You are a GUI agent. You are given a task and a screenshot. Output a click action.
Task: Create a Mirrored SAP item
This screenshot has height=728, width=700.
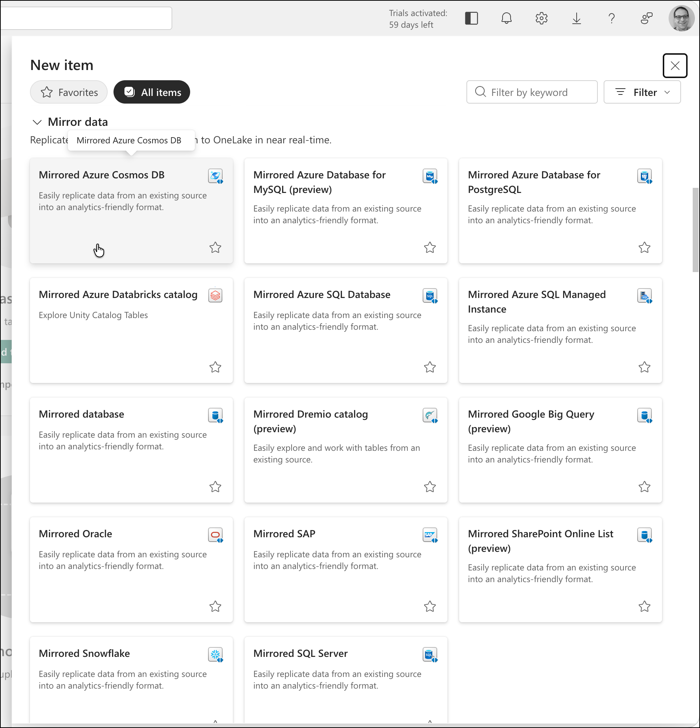coord(346,570)
